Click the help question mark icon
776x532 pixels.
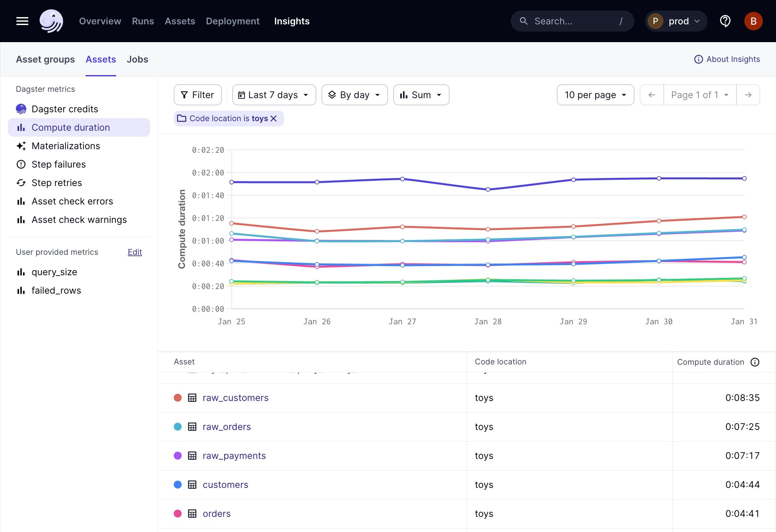point(725,21)
